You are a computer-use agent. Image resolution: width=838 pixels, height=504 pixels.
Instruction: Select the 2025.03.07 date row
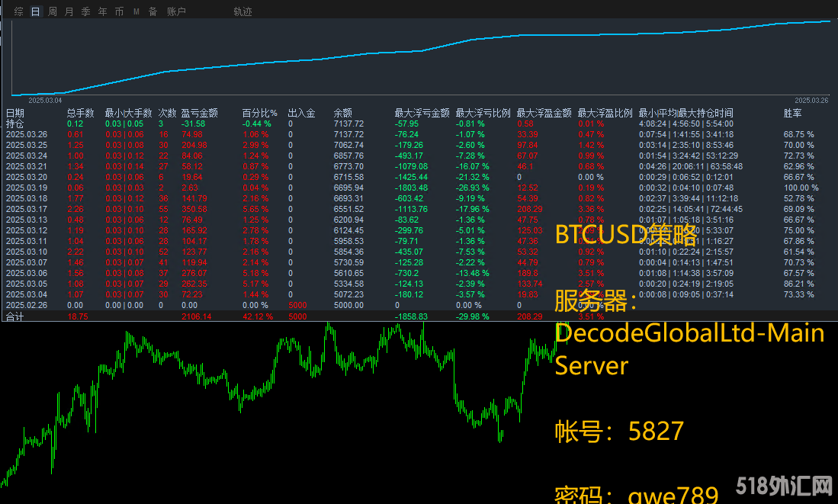click(x=27, y=262)
